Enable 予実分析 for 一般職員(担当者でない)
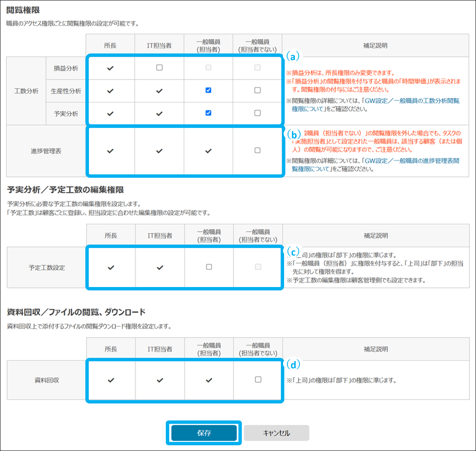The height and width of the screenshot is (451, 476). tap(258, 113)
